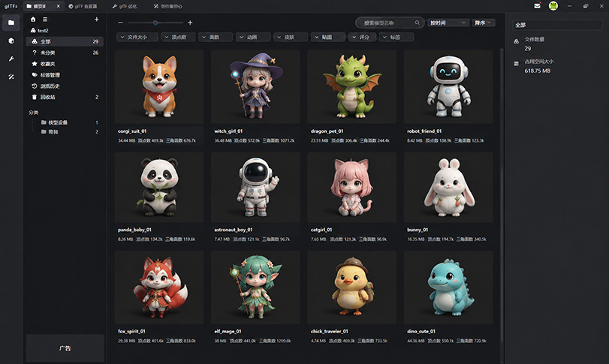Expand the 贴图 filter dropdown

(x=328, y=38)
